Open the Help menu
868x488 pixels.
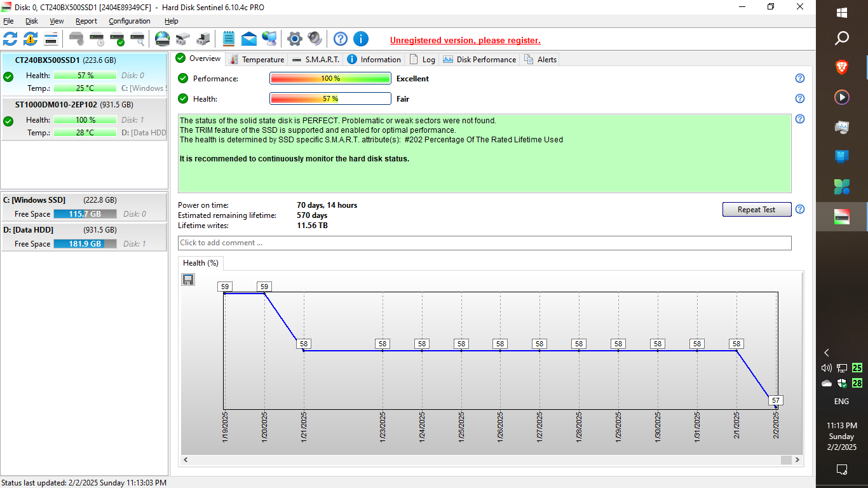tap(172, 21)
